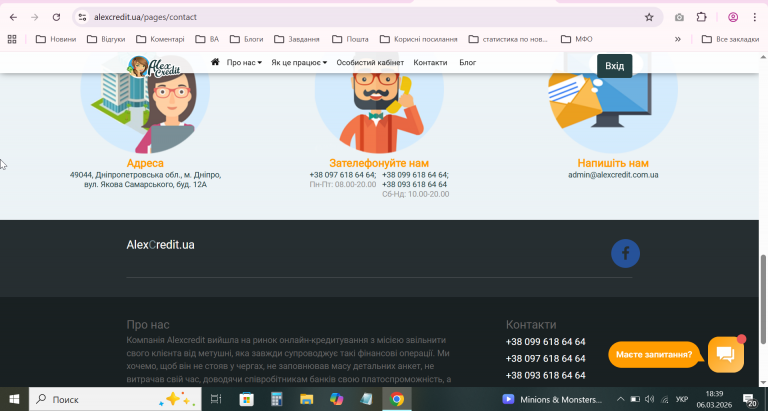Viewport: 768px width, 411px height.
Task: Open Особистий кабінет in the site menu
Action: point(370,63)
